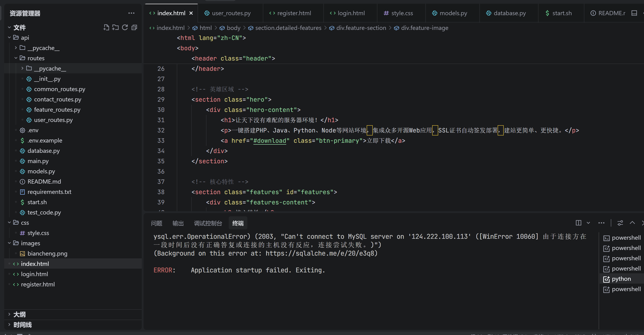Toggle editor layout icon beside README tab
The image size is (644, 335).
(634, 13)
